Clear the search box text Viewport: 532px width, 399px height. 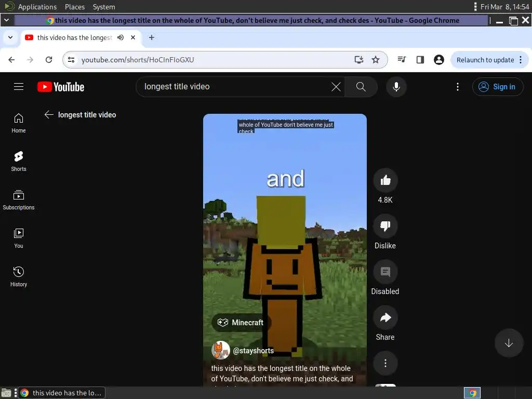tap(336, 87)
